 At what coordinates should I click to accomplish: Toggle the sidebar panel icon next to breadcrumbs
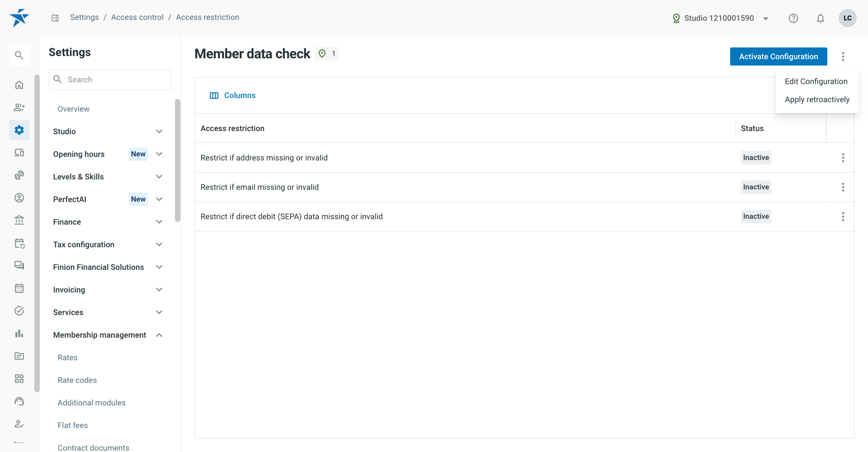[x=55, y=18]
